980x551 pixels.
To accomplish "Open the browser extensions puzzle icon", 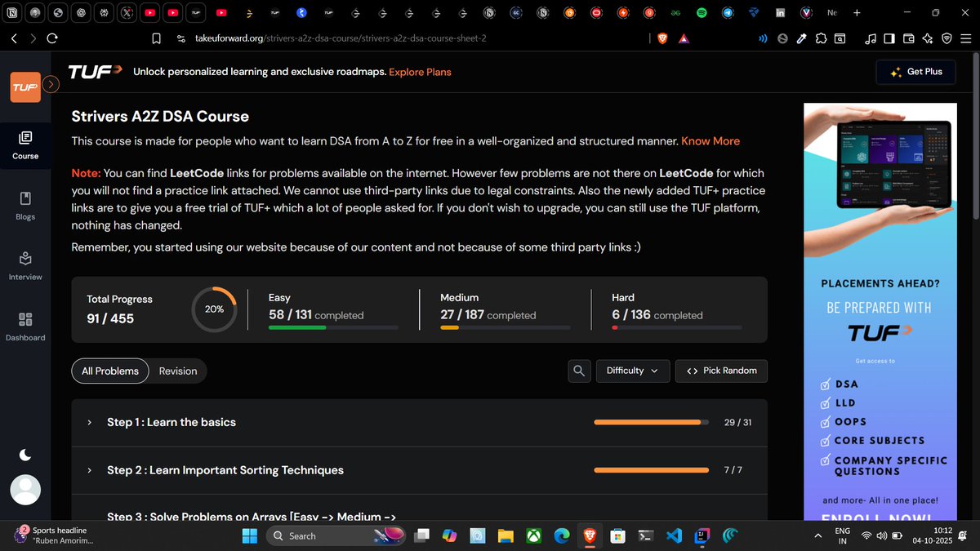I will 821,38.
